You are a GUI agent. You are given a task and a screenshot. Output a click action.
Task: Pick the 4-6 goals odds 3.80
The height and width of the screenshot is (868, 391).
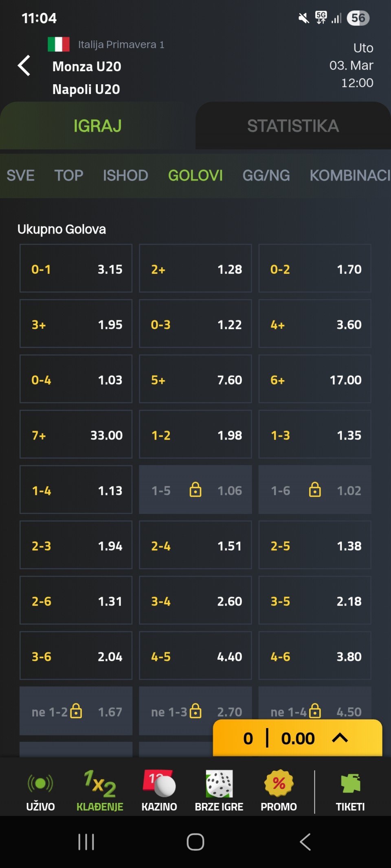pos(315,656)
